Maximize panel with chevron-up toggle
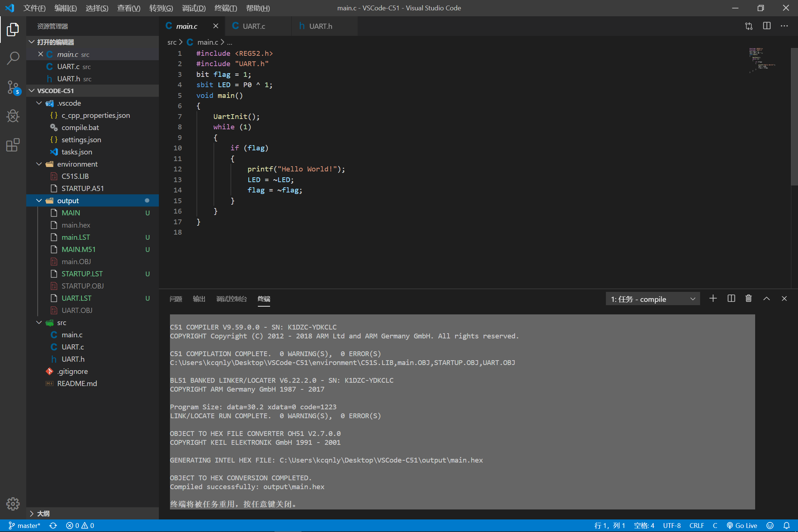This screenshot has height=532, width=798. (766, 298)
